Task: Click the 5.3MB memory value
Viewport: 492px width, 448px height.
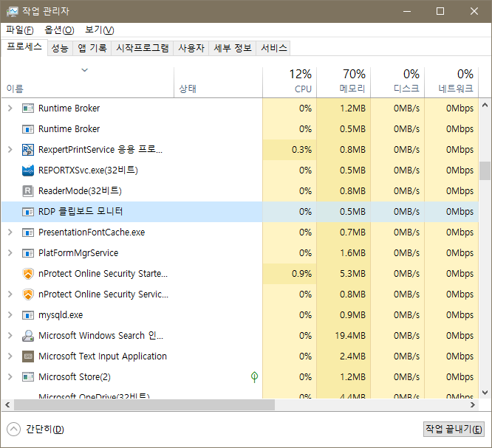Action: point(352,274)
